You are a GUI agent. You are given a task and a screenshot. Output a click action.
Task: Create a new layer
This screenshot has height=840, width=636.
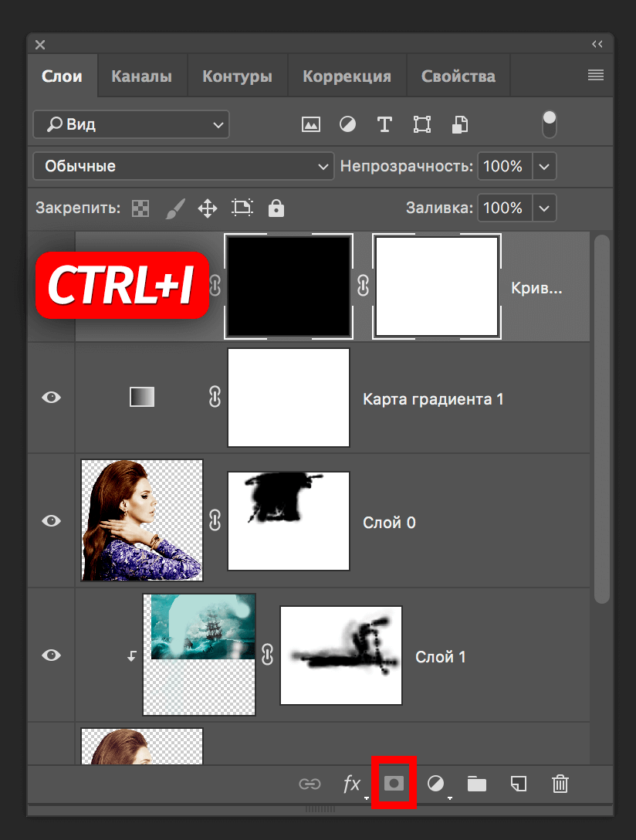click(x=518, y=784)
